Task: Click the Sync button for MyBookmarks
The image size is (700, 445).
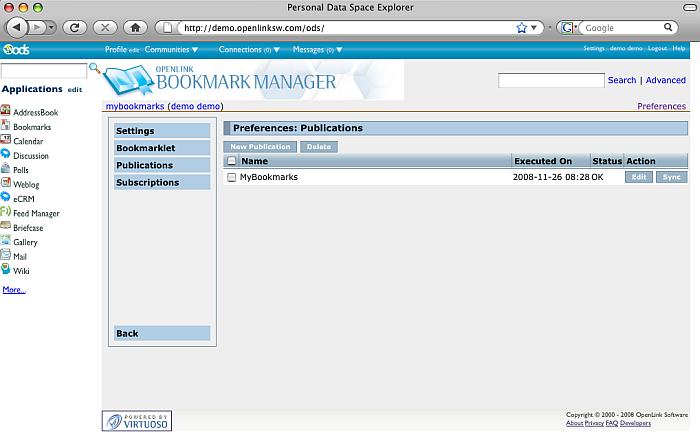Action: (x=671, y=177)
